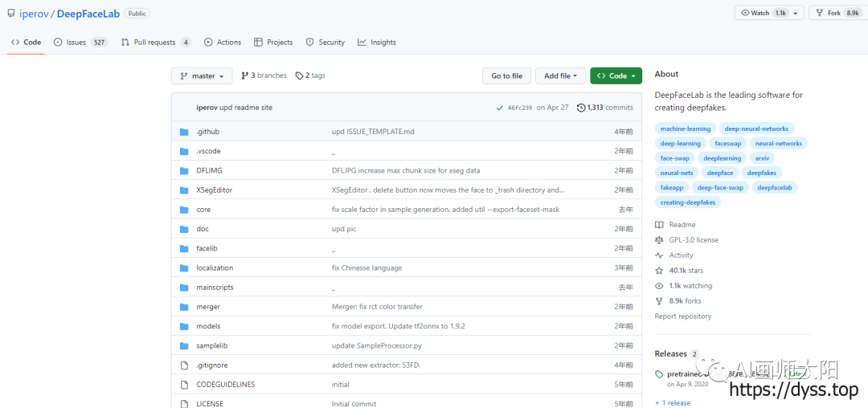Open the .vscode folder icon
The image size is (868, 408).
184,151
